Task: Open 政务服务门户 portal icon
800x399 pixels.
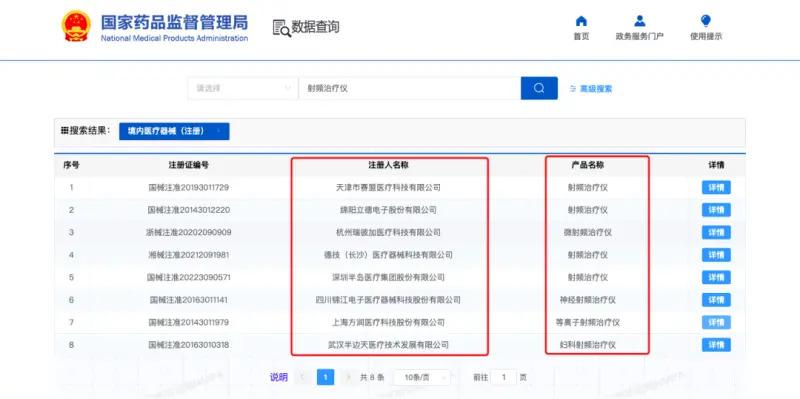Action: point(639,21)
